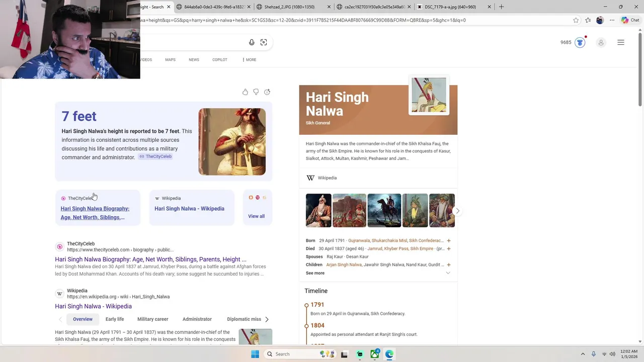Click the Wikipedia logo in knowledge panel
This screenshot has width=644, height=362.
(310, 178)
